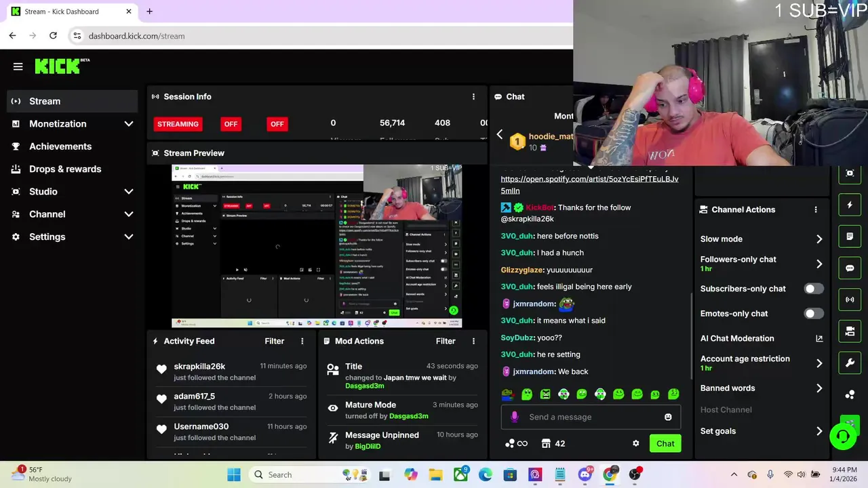868x488 pixels.
Task: Toggle Emotes-only chat switch
Action: [813, 314]
